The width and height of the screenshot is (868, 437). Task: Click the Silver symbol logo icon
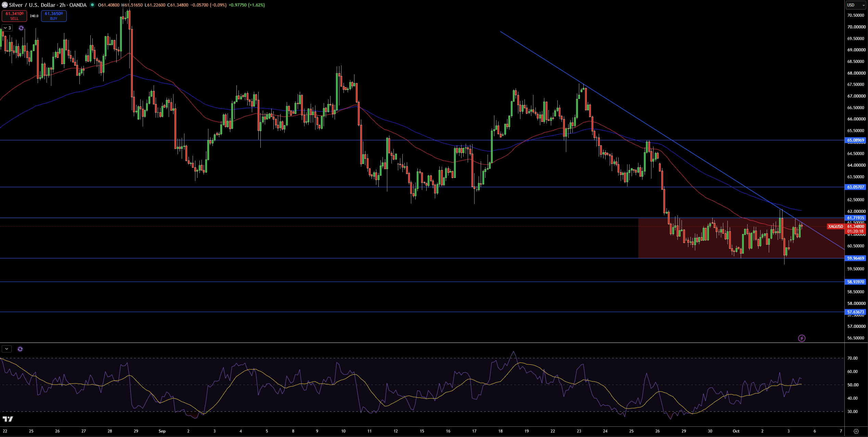4,5
